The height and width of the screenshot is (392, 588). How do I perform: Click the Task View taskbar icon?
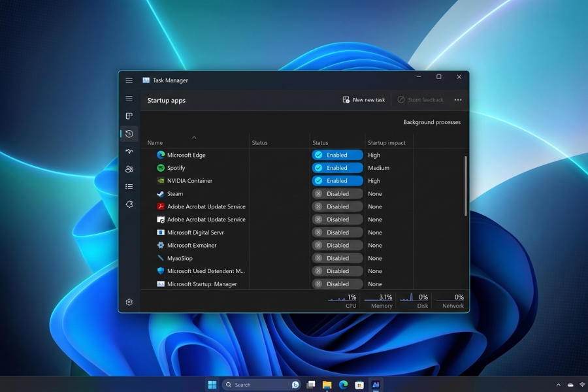point(311,385)
